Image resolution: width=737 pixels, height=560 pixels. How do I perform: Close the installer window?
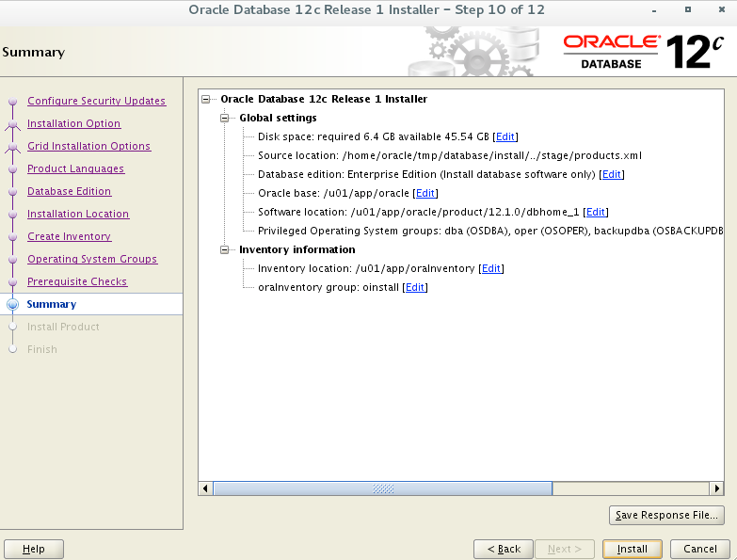coord(722,9)
